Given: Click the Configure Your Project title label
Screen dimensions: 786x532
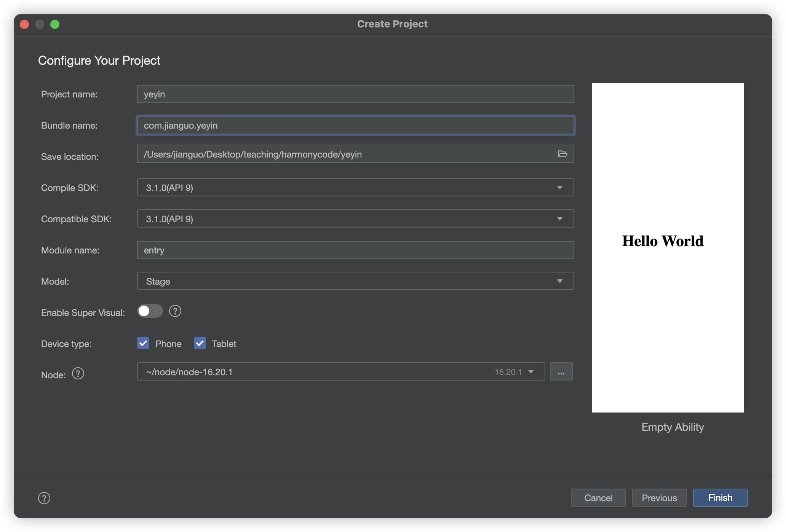Looking at the screenshot, I should [x=99, y=59].
